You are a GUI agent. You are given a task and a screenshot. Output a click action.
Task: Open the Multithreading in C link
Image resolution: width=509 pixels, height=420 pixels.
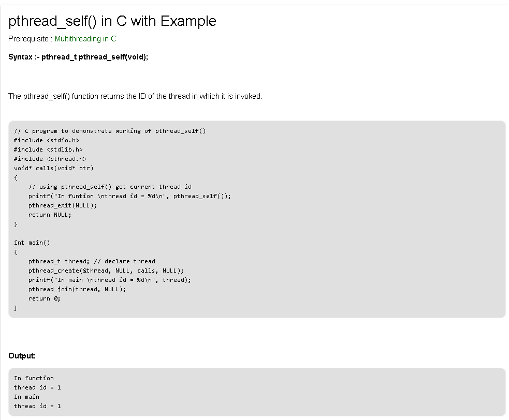(85, 39)
